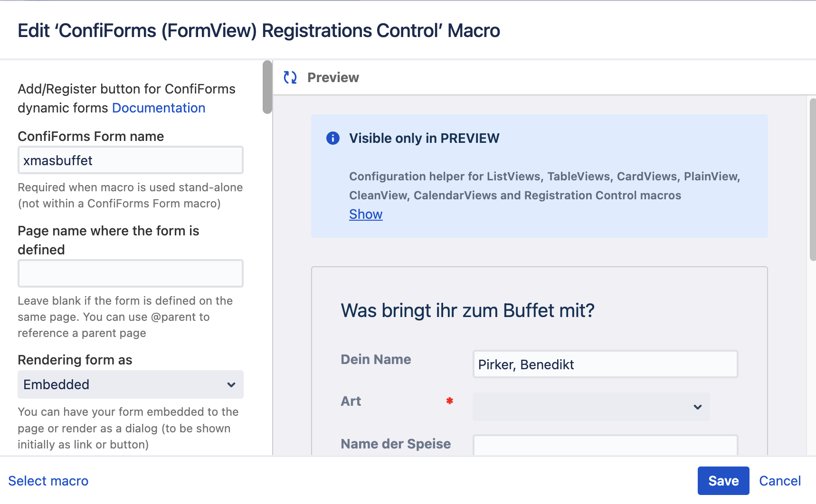Click the refresh preview arrows icon
The image size is (816, 504).
(290, 77)
